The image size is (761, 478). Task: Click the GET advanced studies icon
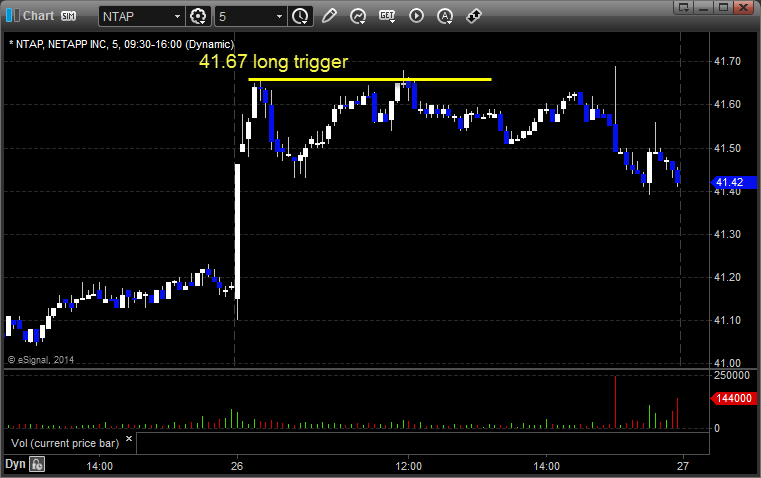(387, 16)
